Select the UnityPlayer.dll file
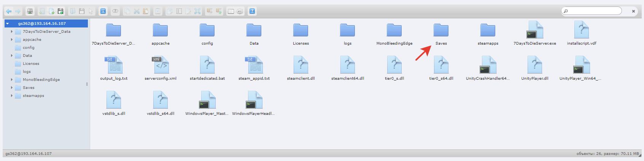The height and width of the screenshot is (161, 644). [534, 68]
